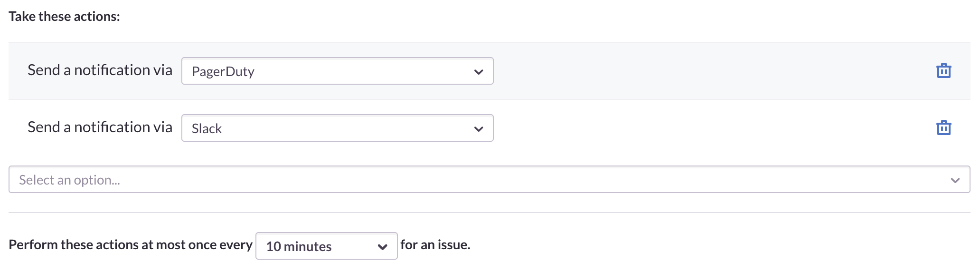The width and height of the screenshot is (980, 273).
Task: Click the '10 minutes' value text
Action: coord(299,246)
